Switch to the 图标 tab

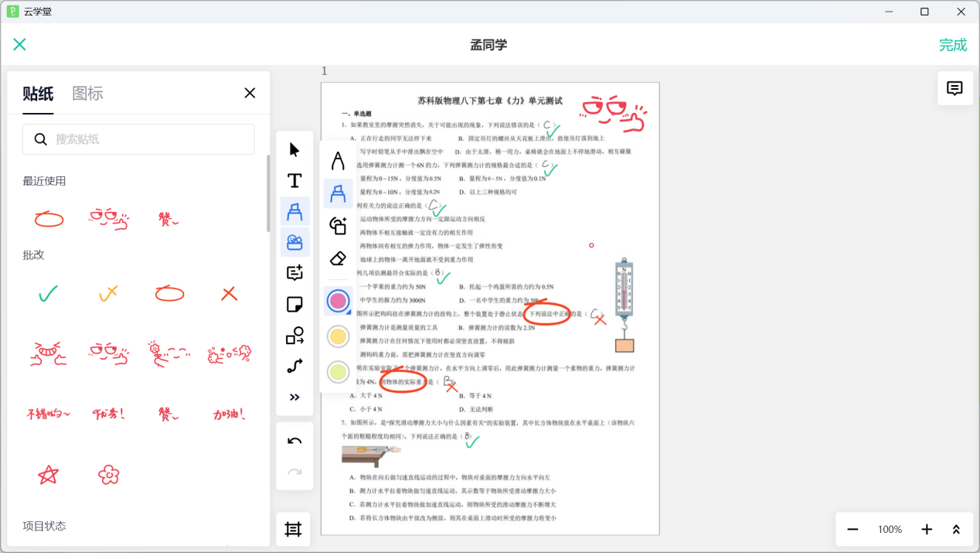(x=87, y=94)
